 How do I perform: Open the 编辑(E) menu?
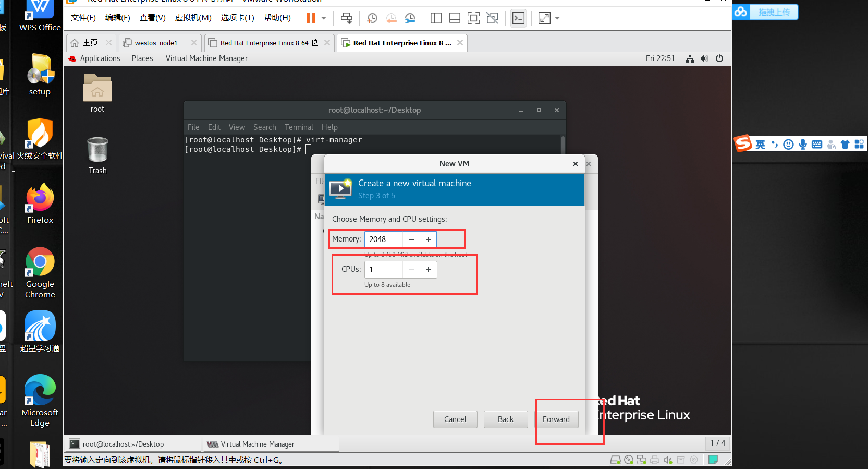[118, 18]
